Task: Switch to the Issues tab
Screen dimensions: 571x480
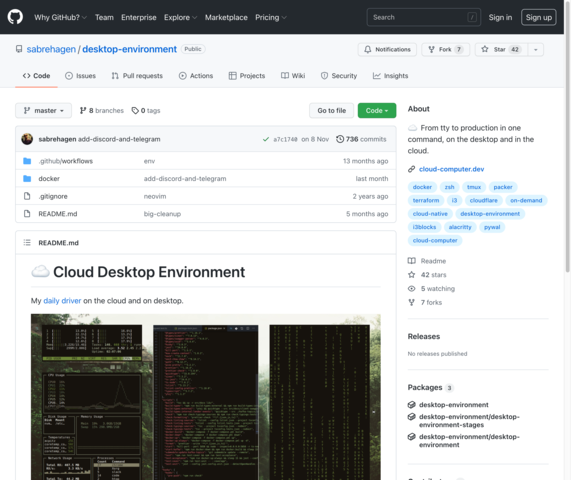Action: pos(80,76)
